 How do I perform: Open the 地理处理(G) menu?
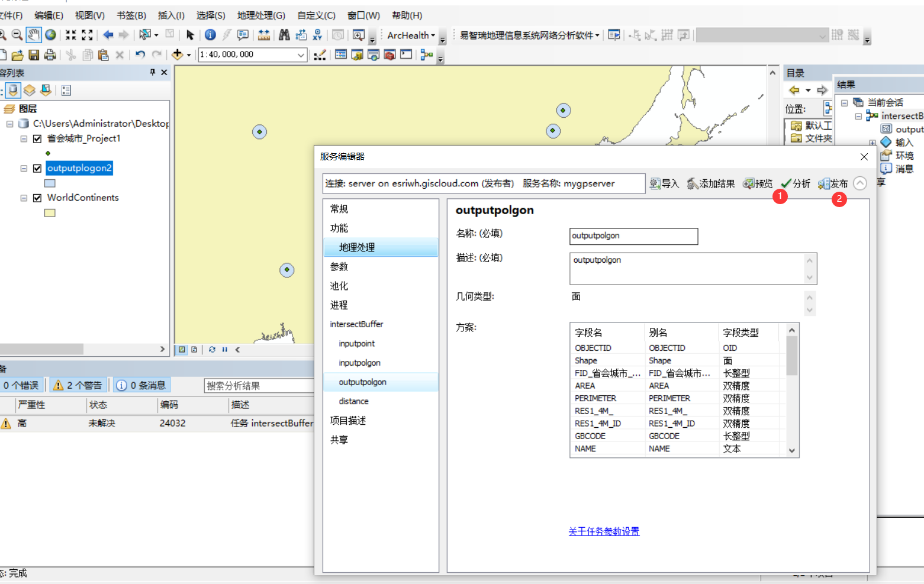click(260, 15)
